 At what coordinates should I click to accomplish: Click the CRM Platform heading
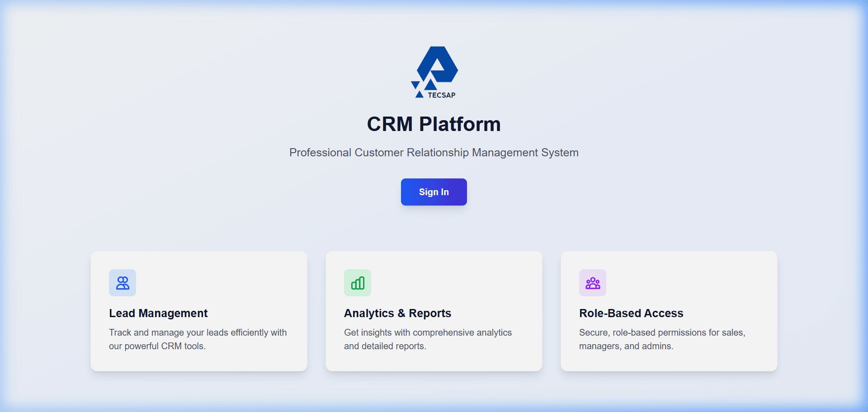click(434, 124)
